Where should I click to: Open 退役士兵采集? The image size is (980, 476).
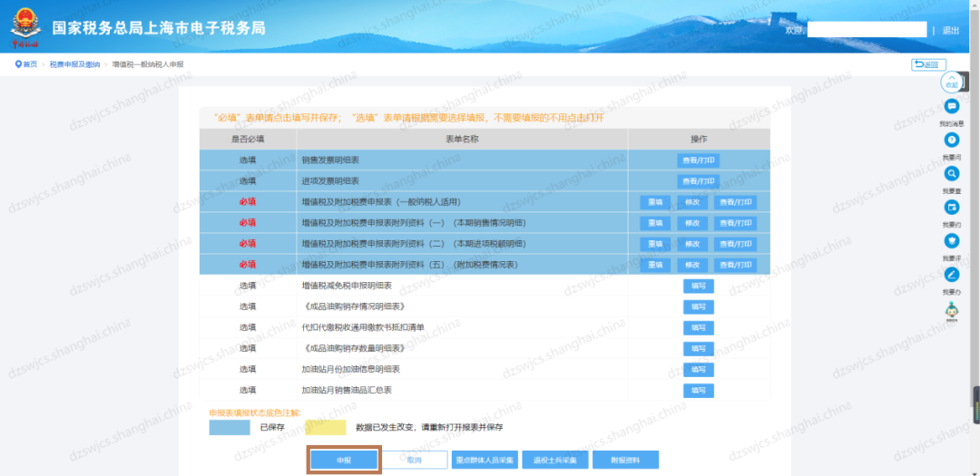point(555,460)
